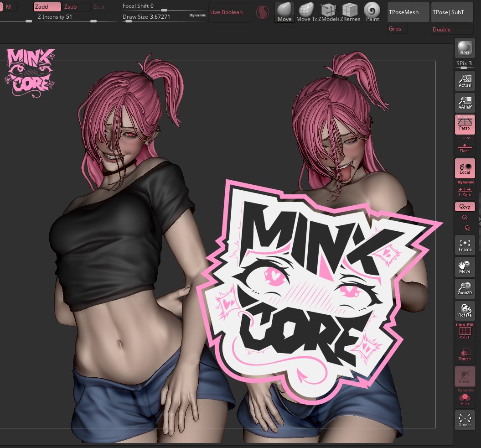Toggle the Floor grid

pos(465,148)
